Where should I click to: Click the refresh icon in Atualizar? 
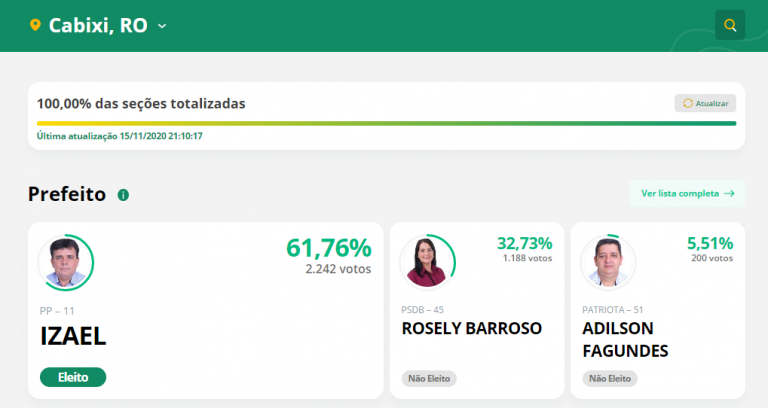[x=688, y=103]
